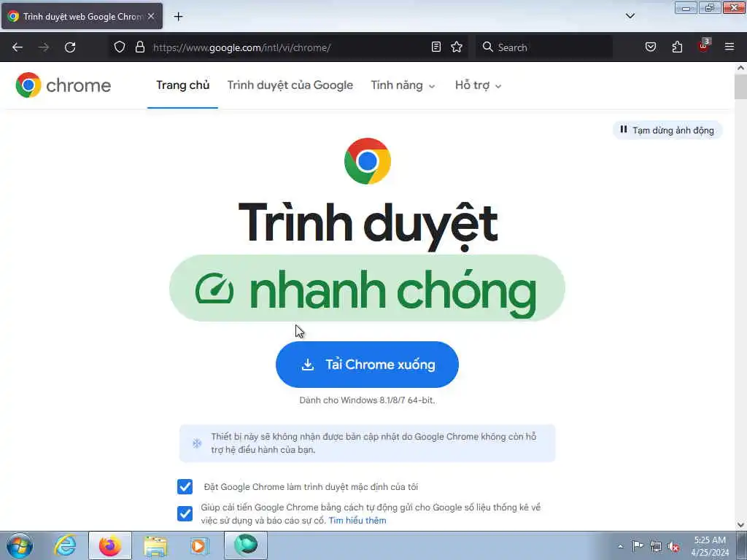747x560 pixels.
Task: Bookmark this page with the star icon
Action: click(x=457, y=47)
